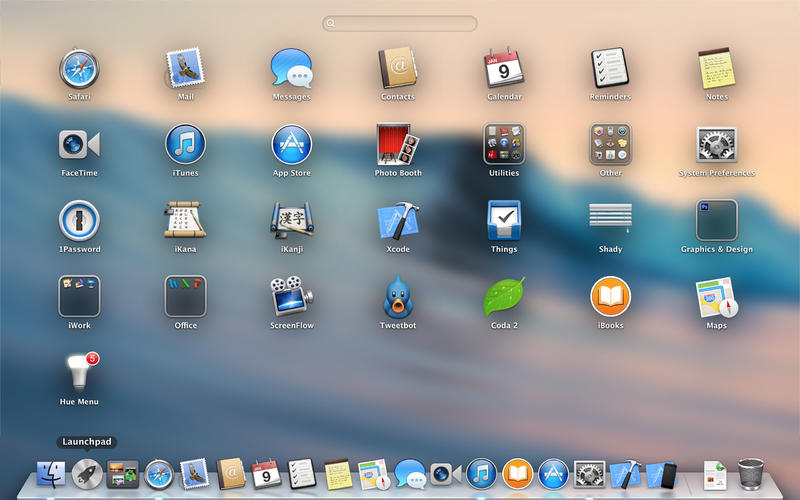Open Mail stamp icon in the Dock
The height and width of the screenshot is (500, 800).
[x=194, y=473]
